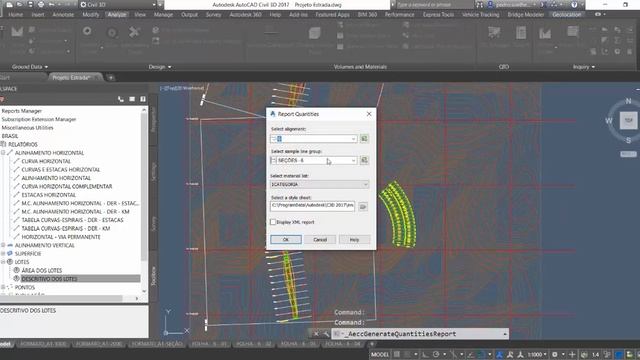Open the Output ribbon tab
Screen dimensions: 640x360
189,15
